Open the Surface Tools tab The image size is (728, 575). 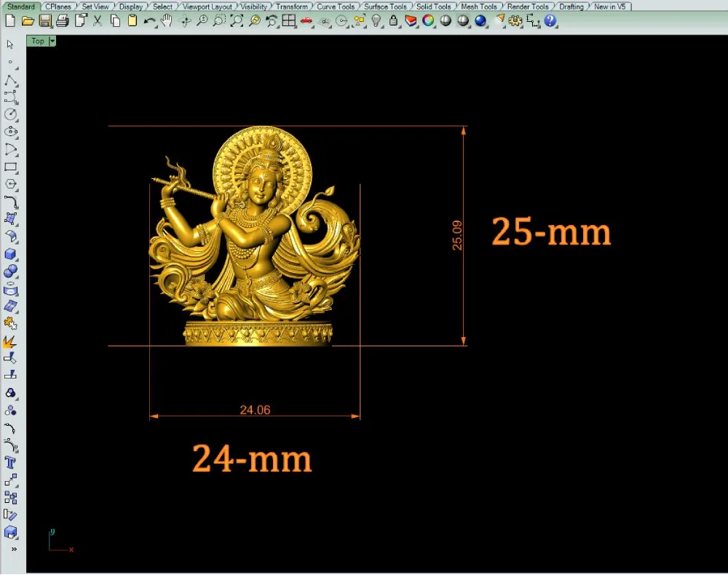[x=385, y=7]
